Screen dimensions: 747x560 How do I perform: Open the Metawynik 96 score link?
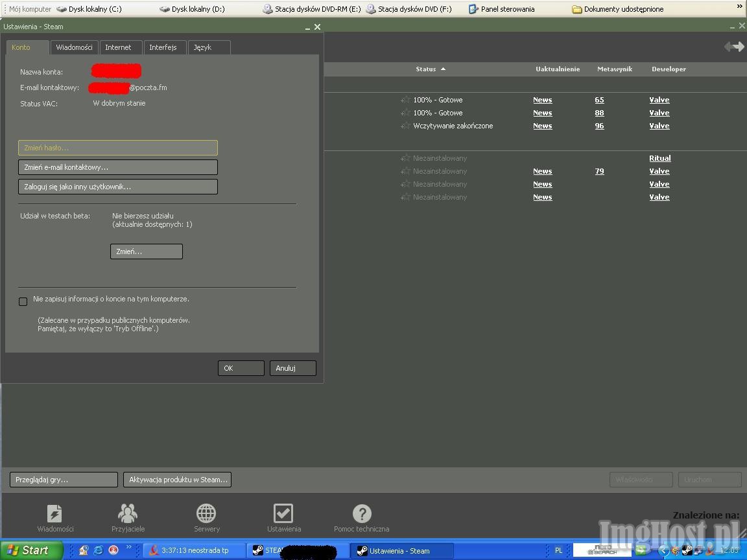coord(599,126)
